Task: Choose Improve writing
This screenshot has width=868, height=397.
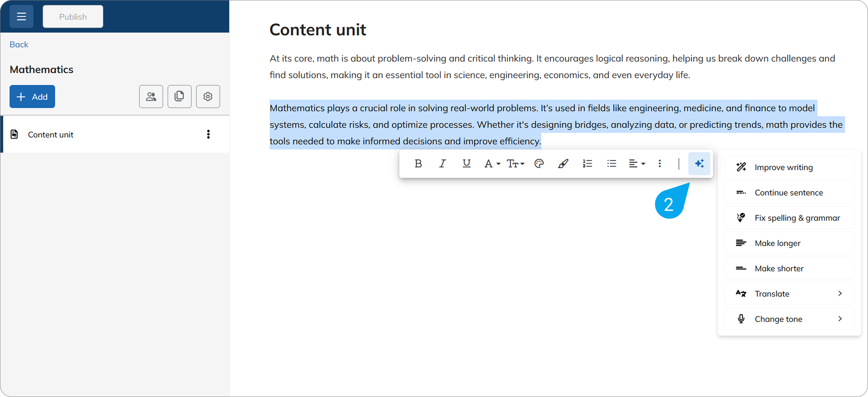Action: (789, 167)
